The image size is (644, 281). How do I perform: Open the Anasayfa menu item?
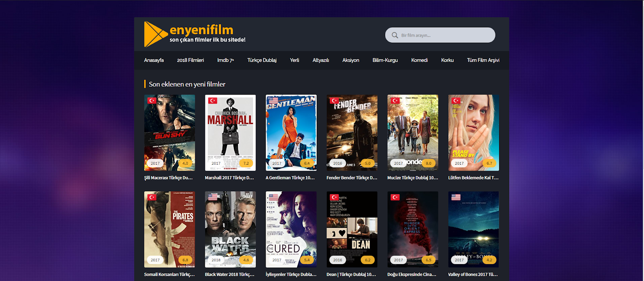pos(154,60)
